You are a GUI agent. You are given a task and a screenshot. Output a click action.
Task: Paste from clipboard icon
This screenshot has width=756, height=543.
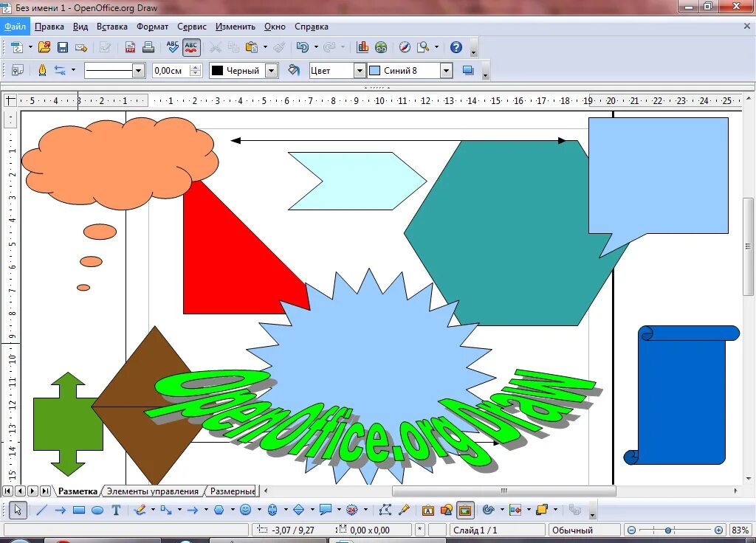(x=252, y=47)
